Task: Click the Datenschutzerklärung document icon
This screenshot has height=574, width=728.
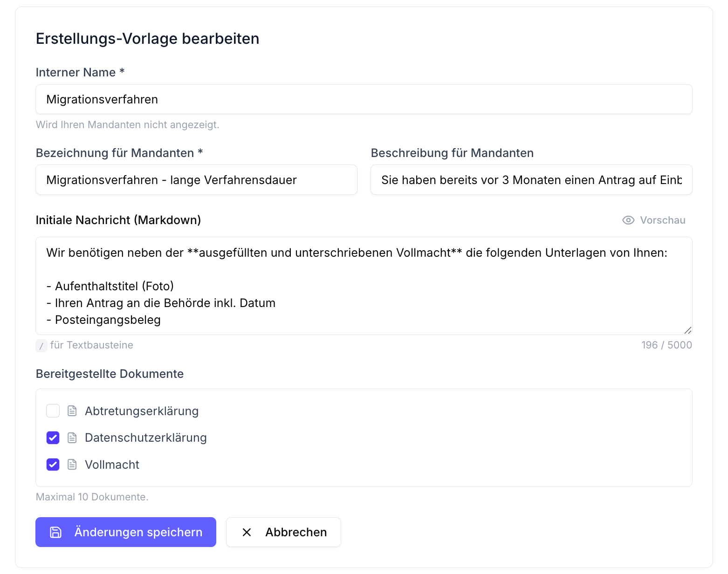Action: (x=72, y=438)
